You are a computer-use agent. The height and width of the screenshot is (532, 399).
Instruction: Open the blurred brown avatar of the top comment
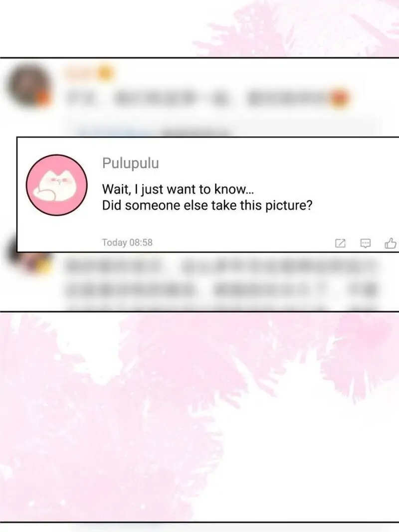[29, 85]
